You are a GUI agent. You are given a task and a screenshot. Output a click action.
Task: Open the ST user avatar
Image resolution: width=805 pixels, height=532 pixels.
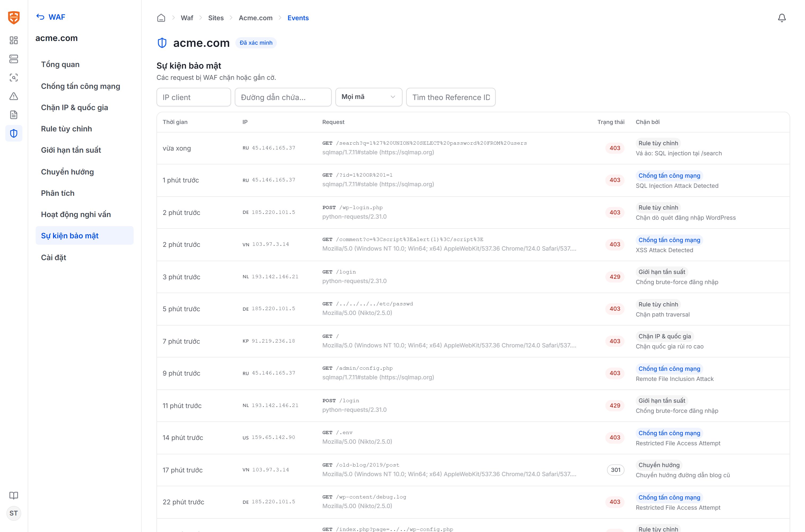(x=14, y=513)
